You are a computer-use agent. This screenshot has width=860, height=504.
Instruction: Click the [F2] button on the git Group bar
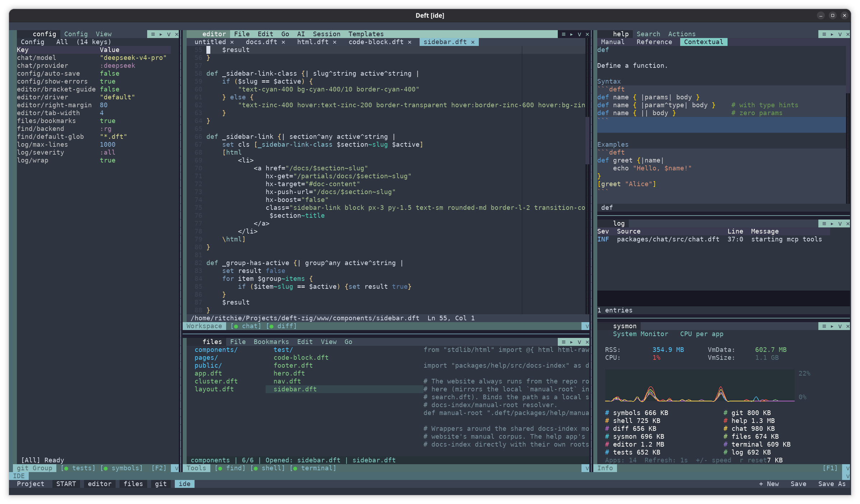159,468
